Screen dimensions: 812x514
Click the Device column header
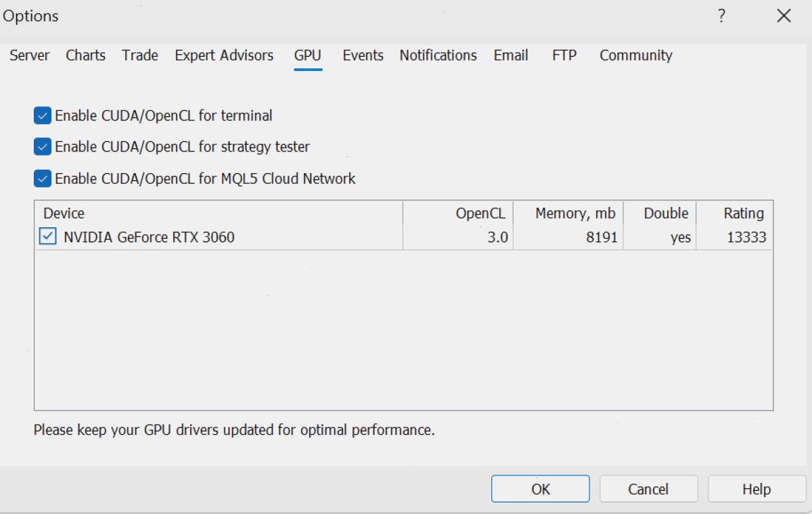click(x=219, y=213)
